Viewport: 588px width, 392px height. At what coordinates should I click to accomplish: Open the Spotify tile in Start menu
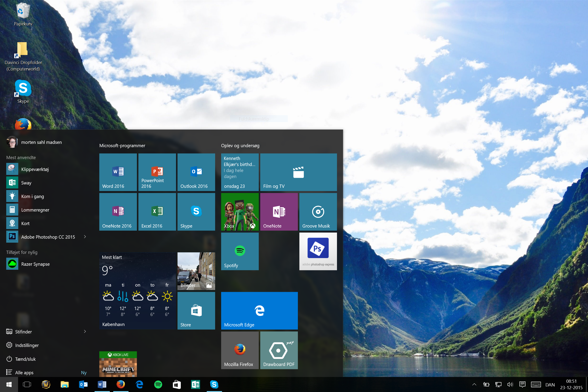pos(239,251)
